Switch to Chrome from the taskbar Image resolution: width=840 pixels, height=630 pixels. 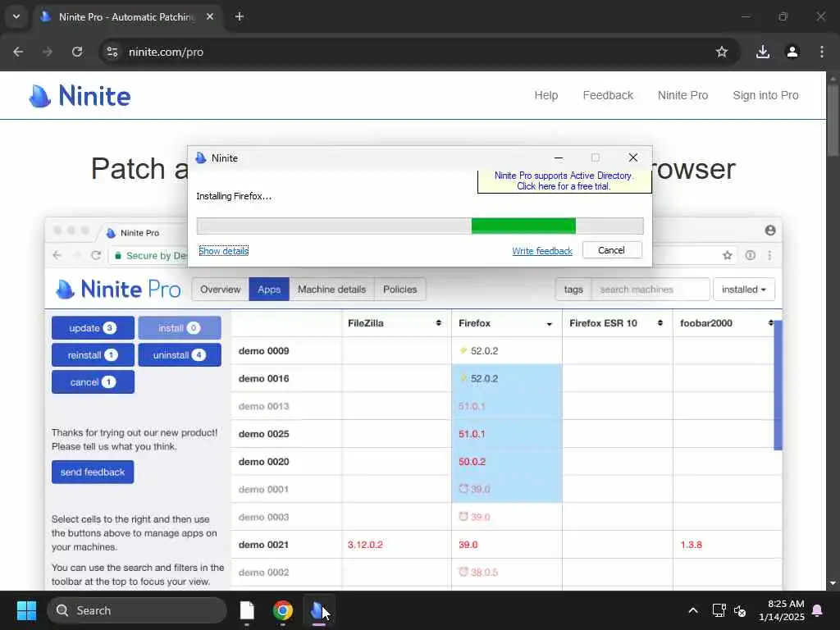[283, 610]
